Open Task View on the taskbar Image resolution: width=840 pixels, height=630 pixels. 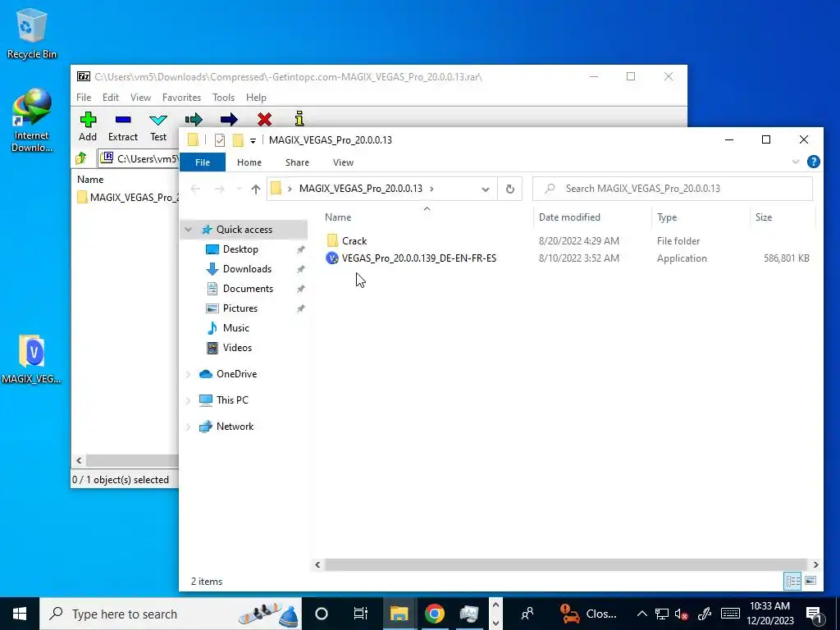(361, 614)
